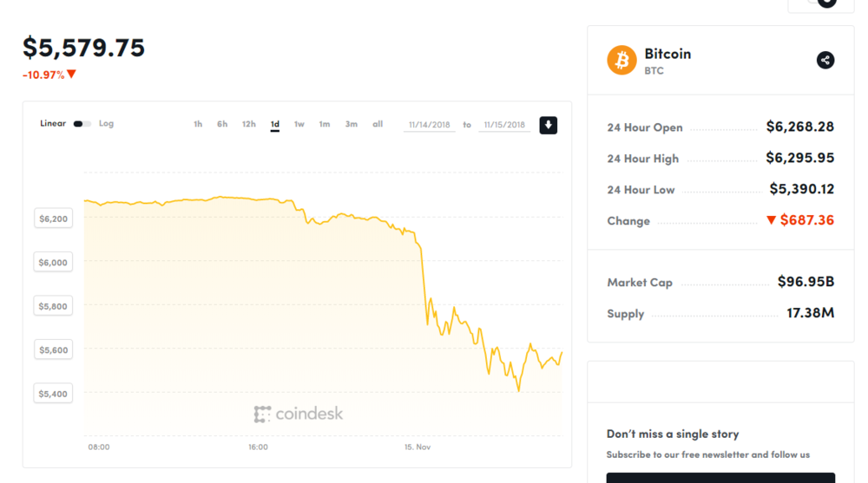Image resolution: width=868 pixels, height=483 pixels.
Task: Show the all-time chart range
Action: point(378,124)
